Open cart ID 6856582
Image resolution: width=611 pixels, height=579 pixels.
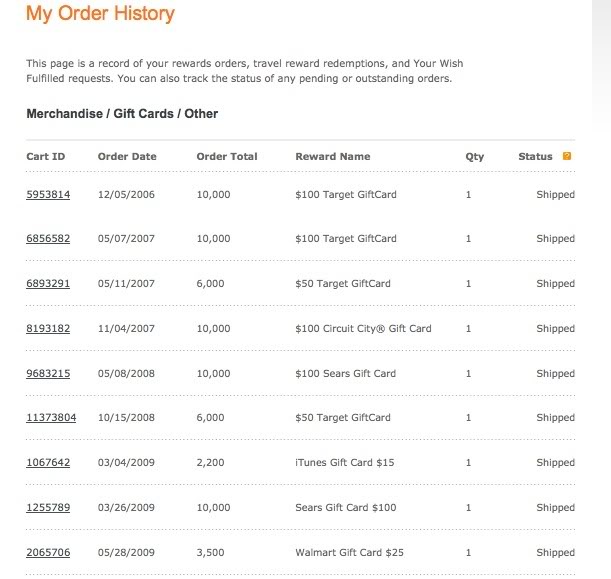tap(48, 239)
